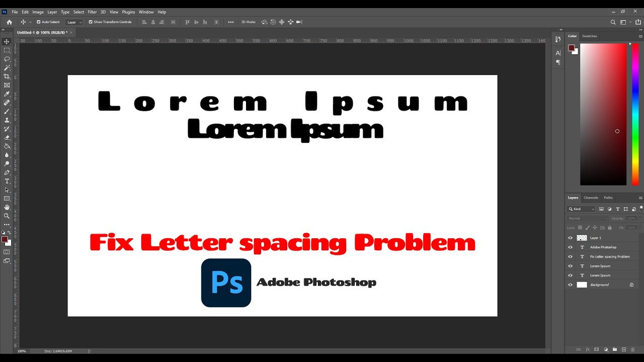This screenshot has height=362, width=644.
Task: Select the Magic Wand tool
Action: click(7, 67)
